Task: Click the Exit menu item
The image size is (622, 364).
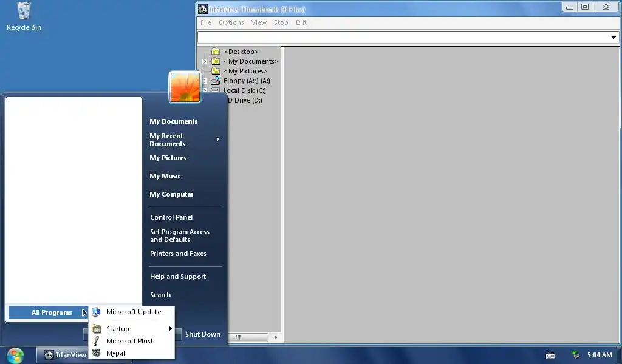Action: pos(301,22)
